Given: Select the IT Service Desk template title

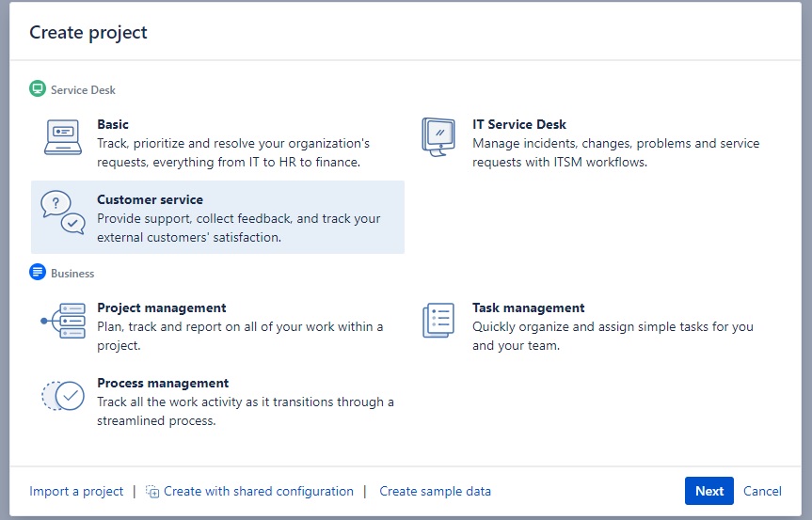Looking at the screenshot, I should (x=518, y=124).
